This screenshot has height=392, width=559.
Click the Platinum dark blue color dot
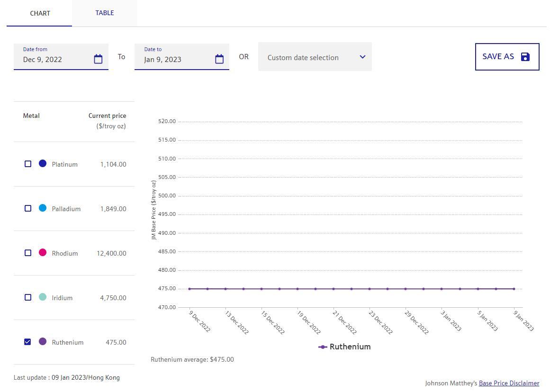[x=43, y=164]
